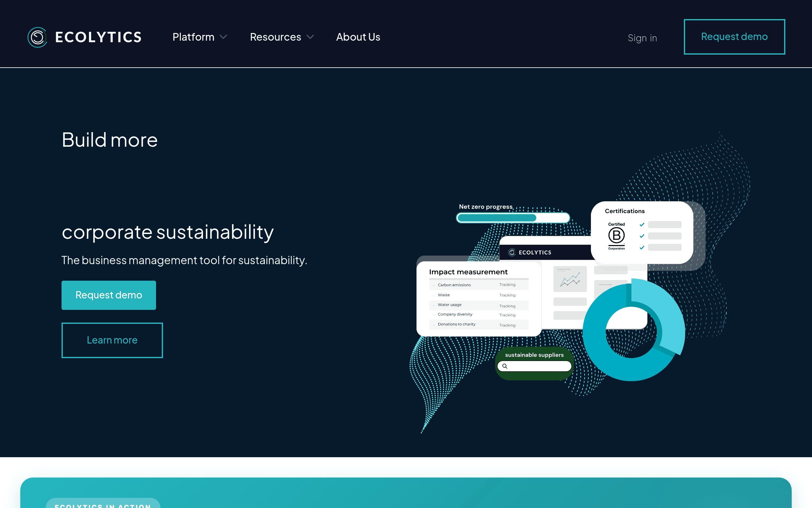Click the Learn more button
The width and height of the screenshot is (812, 508).
(112, 340)
